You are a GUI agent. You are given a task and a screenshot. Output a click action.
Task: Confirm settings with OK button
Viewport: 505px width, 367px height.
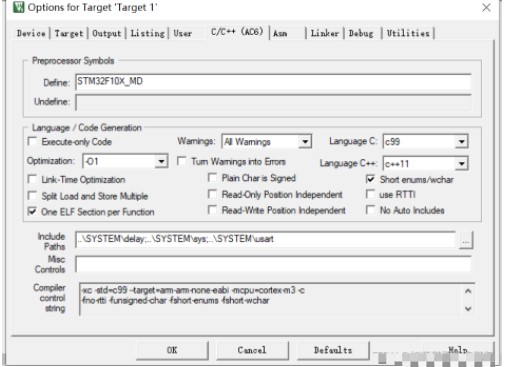click(172, 350)
